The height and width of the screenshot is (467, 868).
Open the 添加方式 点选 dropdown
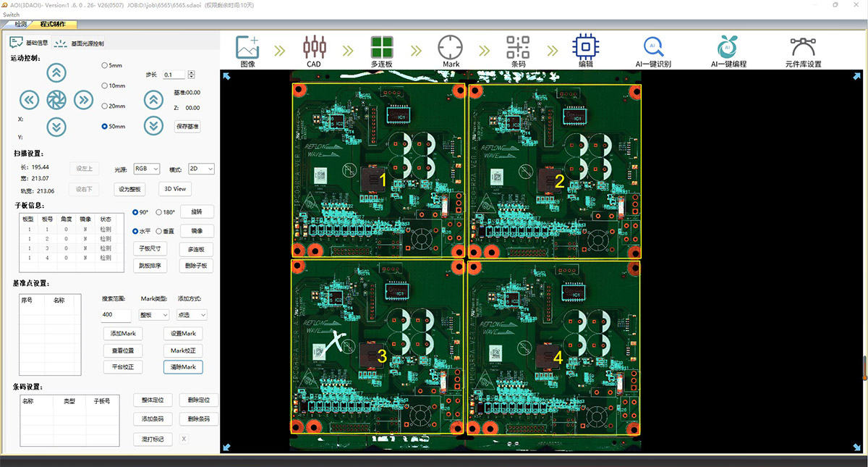tap(192, 315)
